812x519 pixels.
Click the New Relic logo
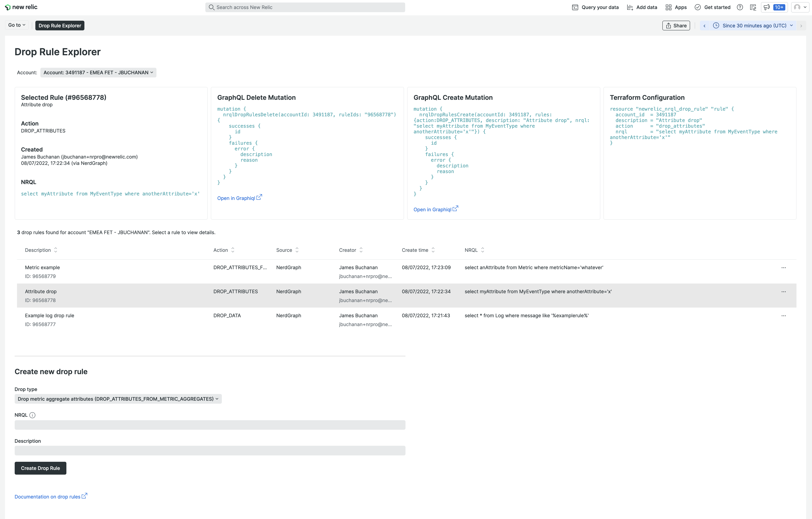[x=21, y=7]
